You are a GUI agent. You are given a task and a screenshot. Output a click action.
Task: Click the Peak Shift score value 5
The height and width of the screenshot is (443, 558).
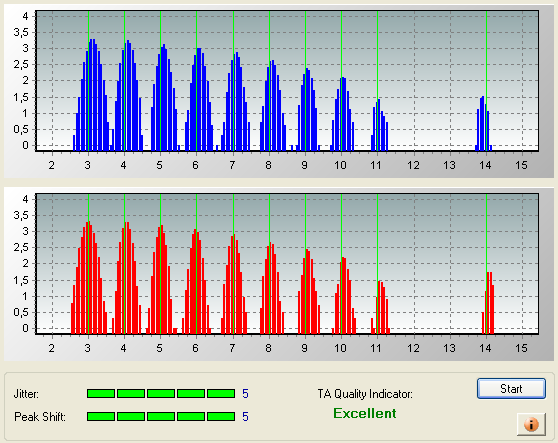(x=245, y=416)
